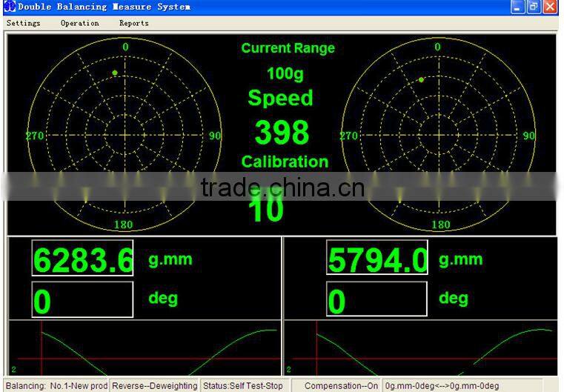Viewport: 564px width, 392px height.
Task: Click the right plane deg angle field
Action: click(x=376, y=299)
